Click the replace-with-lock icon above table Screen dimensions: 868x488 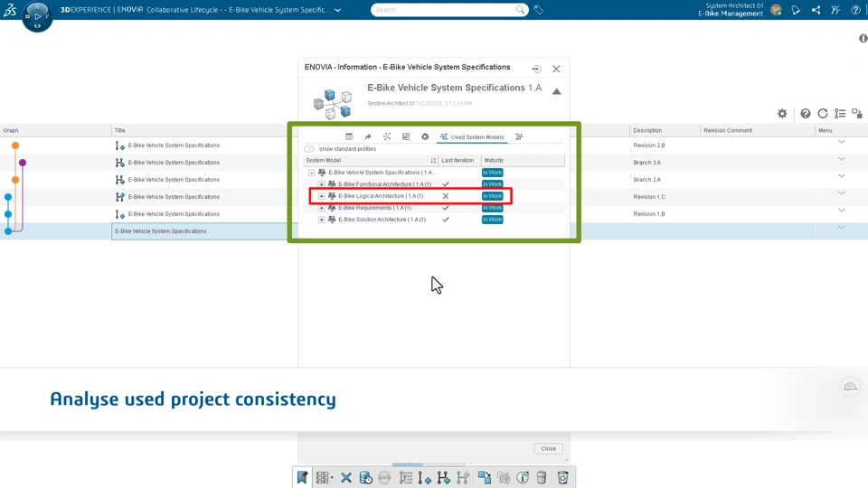pos(857,114)
